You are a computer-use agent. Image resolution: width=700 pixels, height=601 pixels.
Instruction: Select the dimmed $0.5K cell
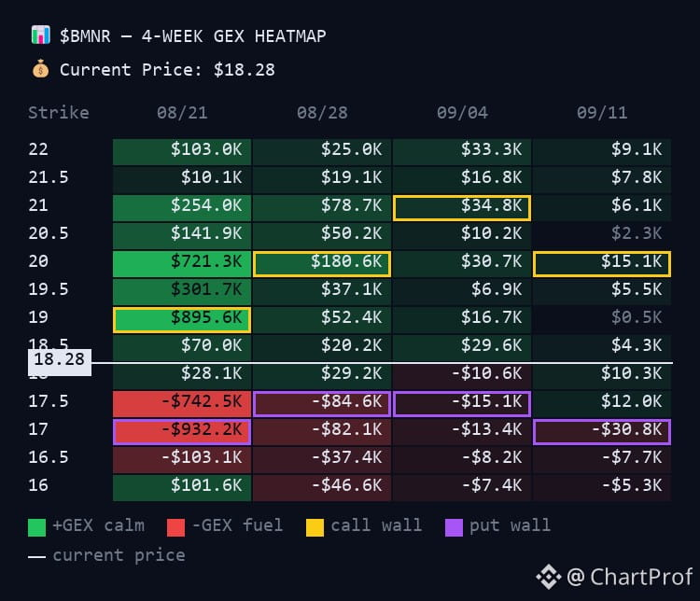(602, 320)
